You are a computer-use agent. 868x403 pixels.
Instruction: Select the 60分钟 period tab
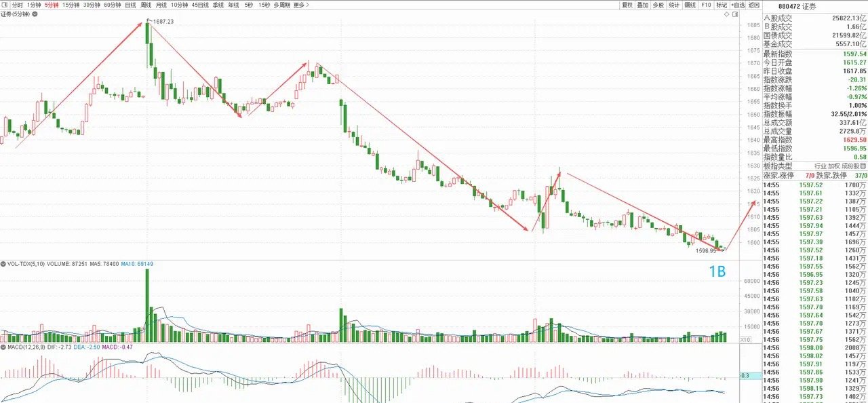pos(112,5)
